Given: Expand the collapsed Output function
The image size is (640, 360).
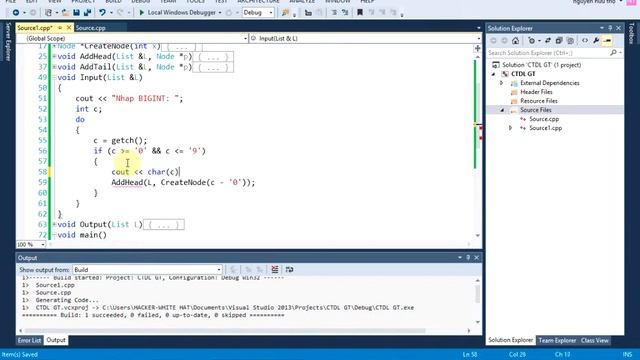Looking at the screenshot, I should pos(54,224).
